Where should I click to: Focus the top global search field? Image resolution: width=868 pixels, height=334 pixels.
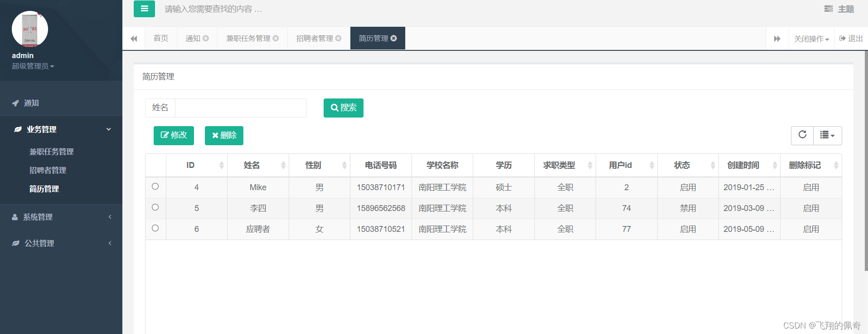213,9
